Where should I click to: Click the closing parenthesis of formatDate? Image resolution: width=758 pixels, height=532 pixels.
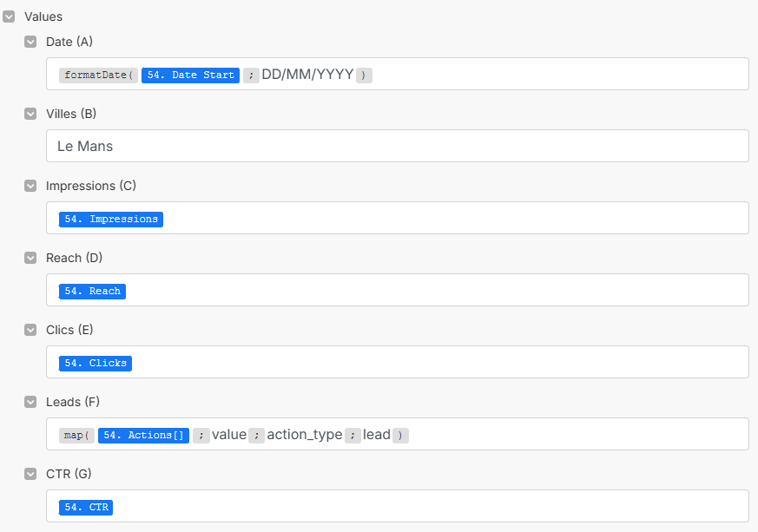tap(364, 76)
